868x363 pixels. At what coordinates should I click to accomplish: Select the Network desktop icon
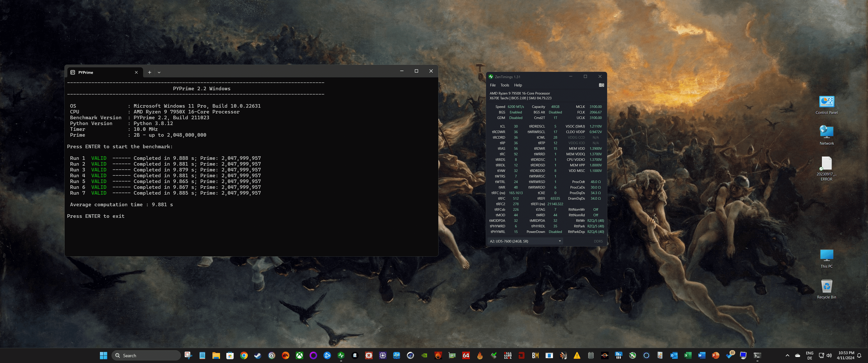826,135
